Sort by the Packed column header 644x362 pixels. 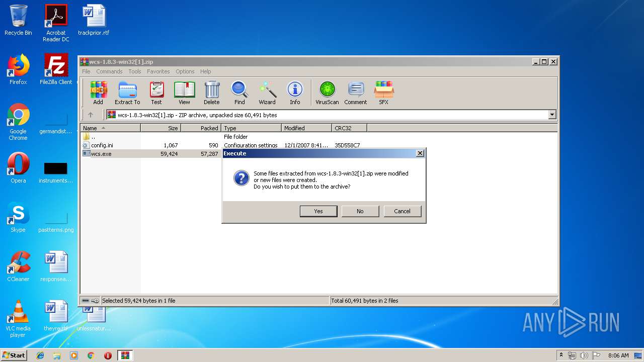pyautogui.click(x=201, y=128)
